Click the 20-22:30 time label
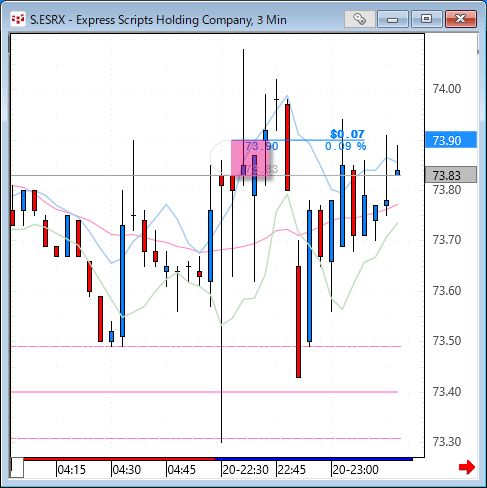Screen dimensions: 487x488 246,470
